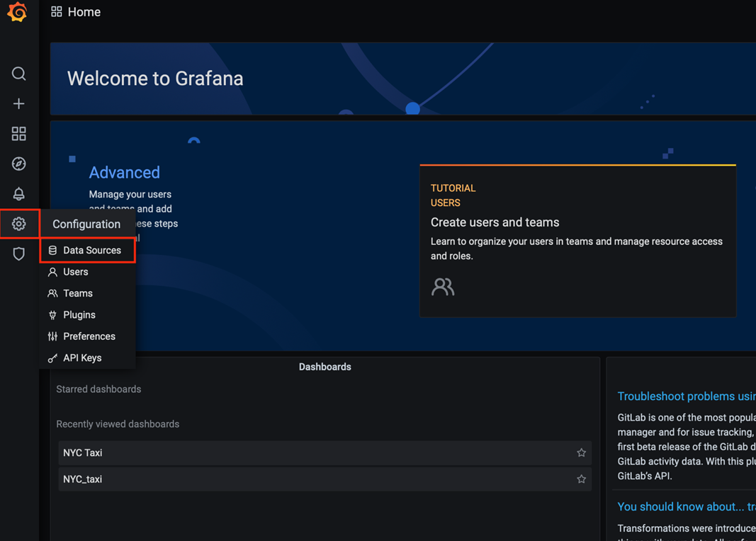
Task: Open the Dashboards grid icon in sidebar
Action: pyautogui.click(x=19, y=133)
